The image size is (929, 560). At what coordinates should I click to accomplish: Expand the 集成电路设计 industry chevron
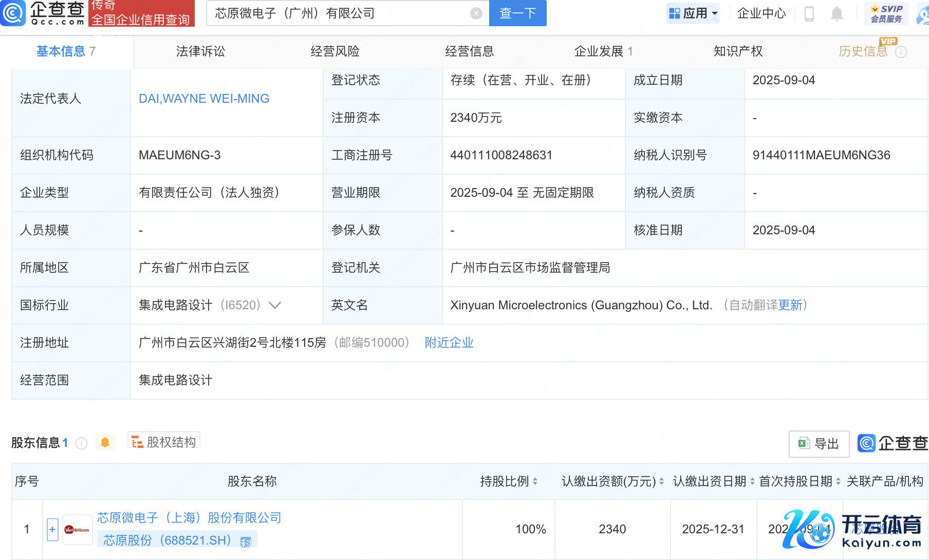click(275, 305)
